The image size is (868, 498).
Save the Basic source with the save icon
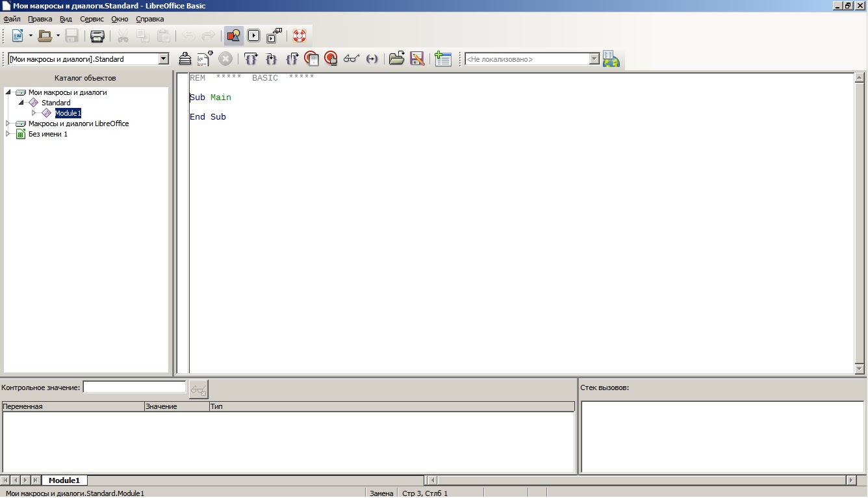[x=418, y=59]
